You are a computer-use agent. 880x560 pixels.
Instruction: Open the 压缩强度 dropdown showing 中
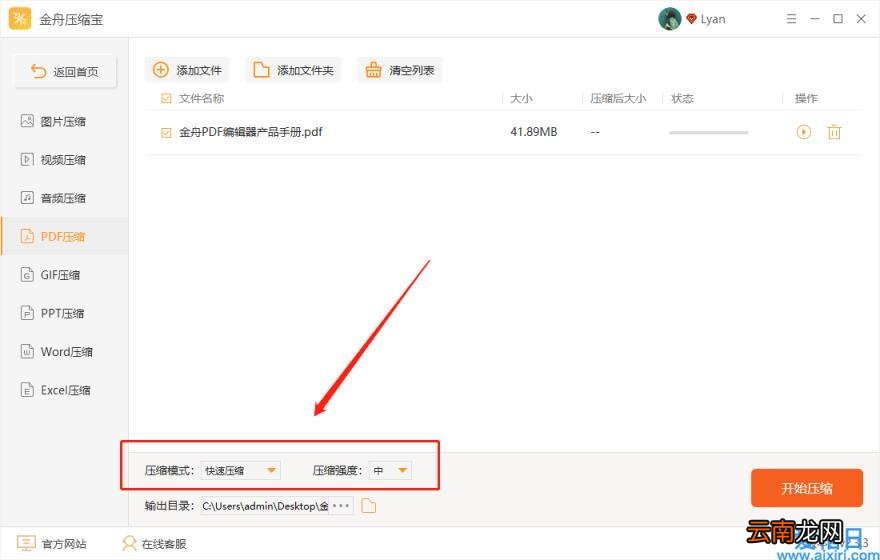pos(390,470)
